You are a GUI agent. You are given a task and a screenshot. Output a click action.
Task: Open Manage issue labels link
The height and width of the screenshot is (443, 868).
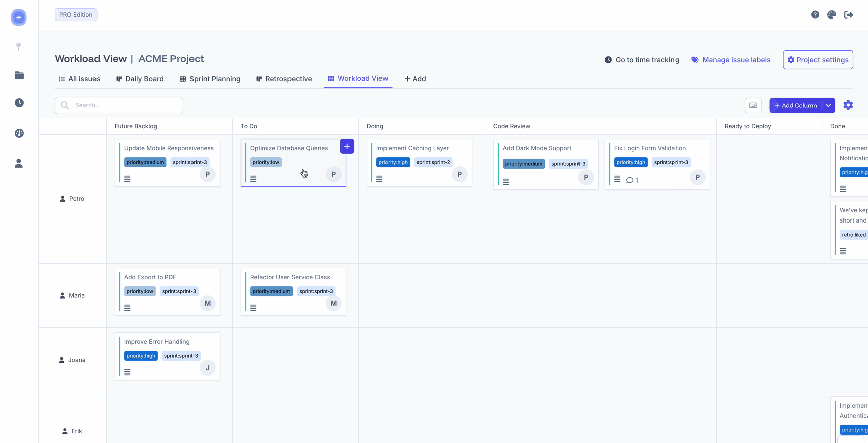tap(731, 60)
